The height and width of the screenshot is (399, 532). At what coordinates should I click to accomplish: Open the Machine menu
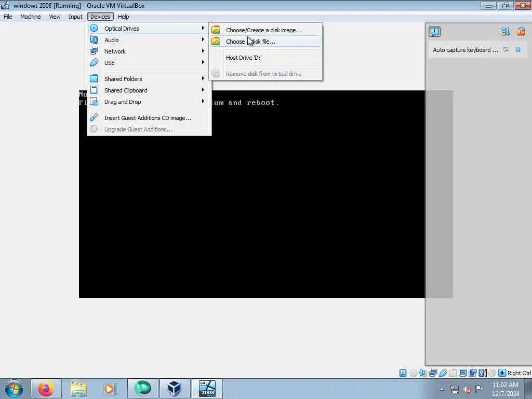[30, 17]
